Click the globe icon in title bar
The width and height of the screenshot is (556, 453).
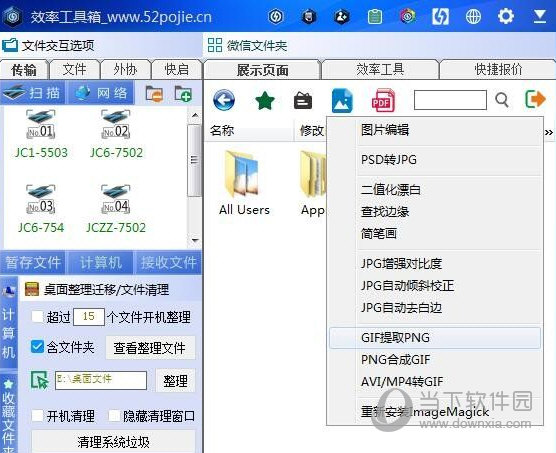pos(473,16)
